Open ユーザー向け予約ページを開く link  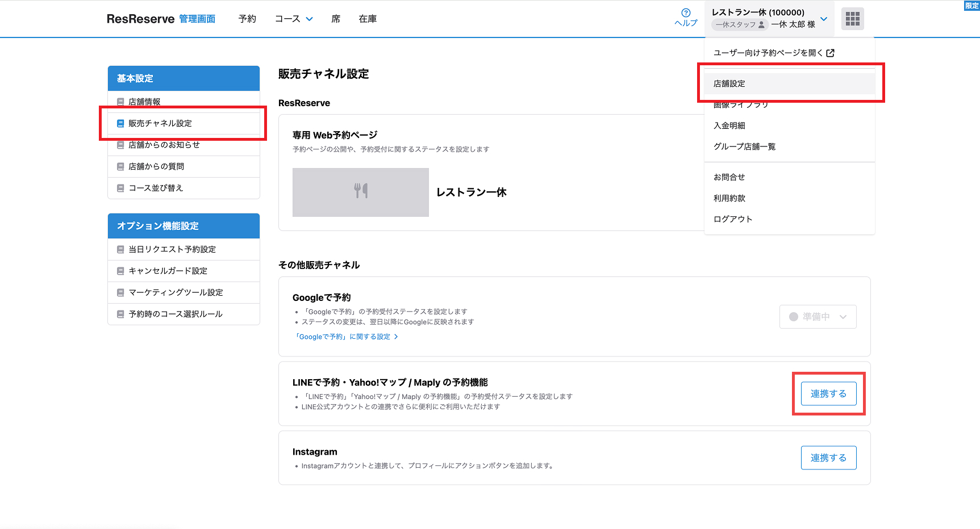coord(774,53)
